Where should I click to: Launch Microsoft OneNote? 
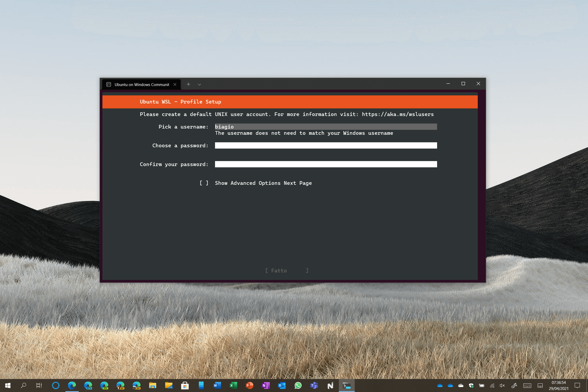(x=266, y=385)
